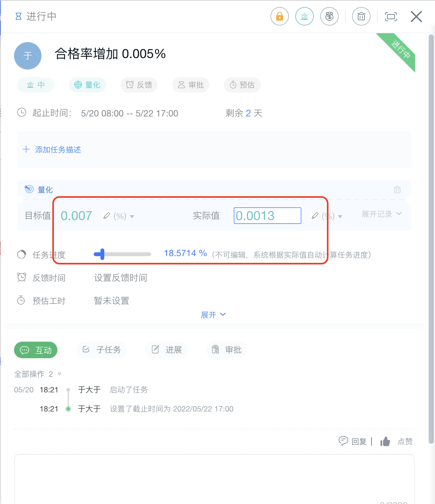Expand 展开记录 records

pyautogui.click(x=382, y=214)
